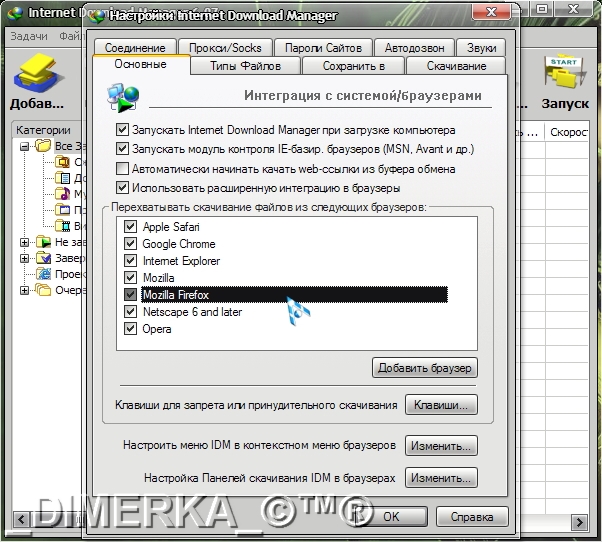Select the 'Очер...' queues folder icon
Screen dimensions: 602x542
pyautogui.click(x=42, y=290)
